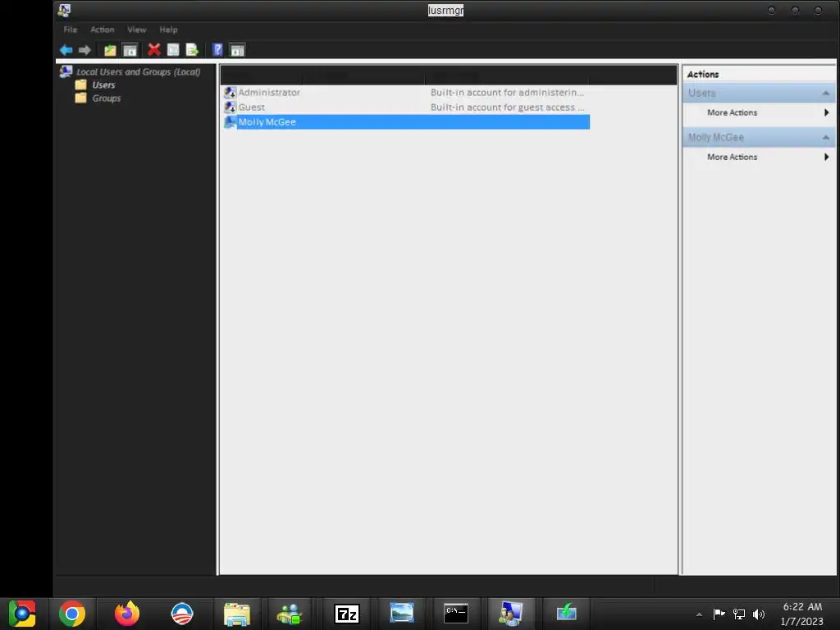840x630 pixels.
Task: Click the Administrator description text
Action: (x=507, y=92)
